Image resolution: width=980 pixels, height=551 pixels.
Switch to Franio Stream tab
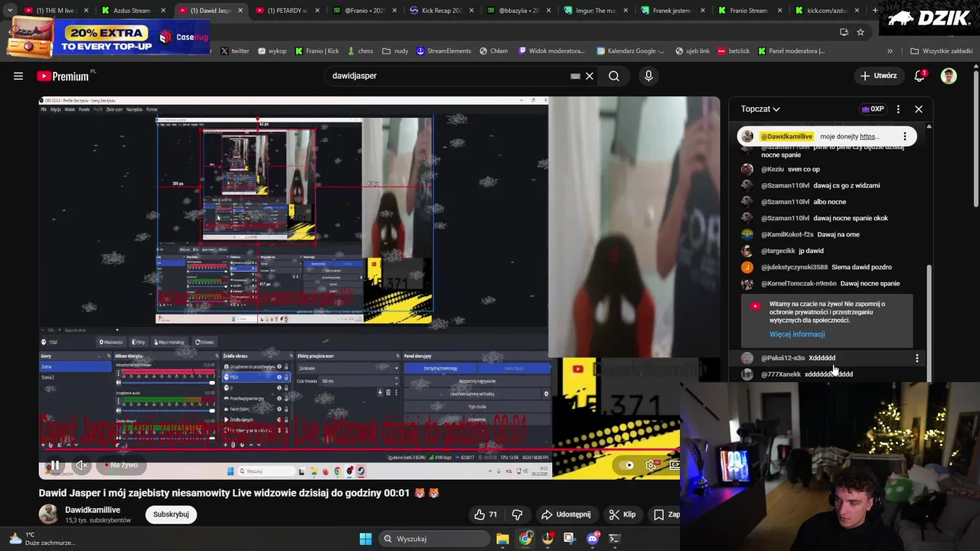pos(748,11)
